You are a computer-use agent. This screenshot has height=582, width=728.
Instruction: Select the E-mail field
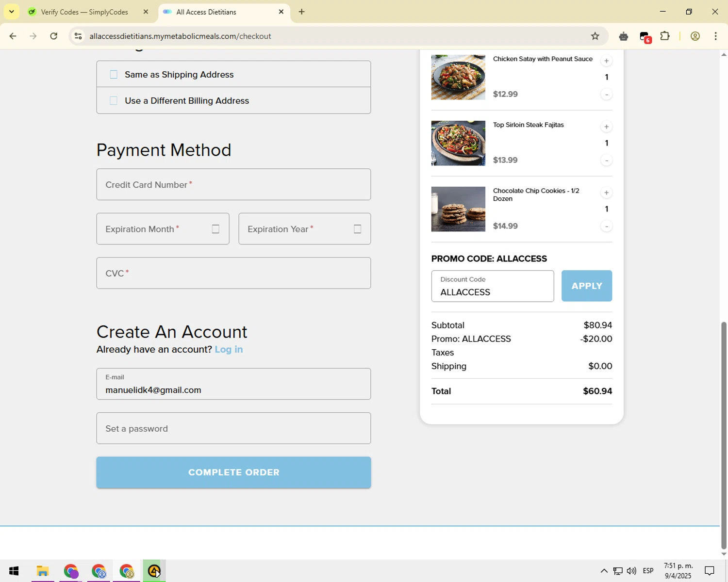[x=233, y=384]
